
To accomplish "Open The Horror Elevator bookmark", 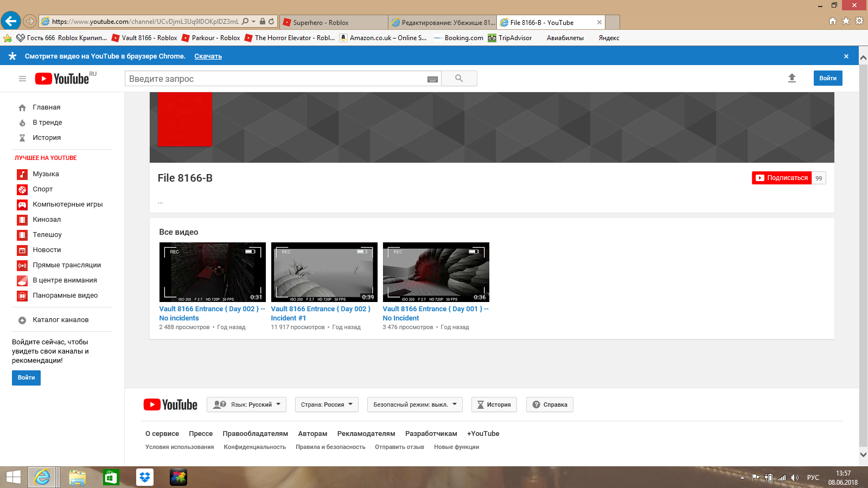I will (x=290, y=38).
